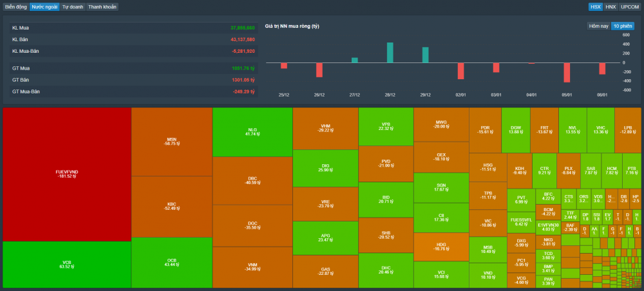Click the 26/12 red chart bar
Screen dimensions: 644x291
(x=319, y=70)
